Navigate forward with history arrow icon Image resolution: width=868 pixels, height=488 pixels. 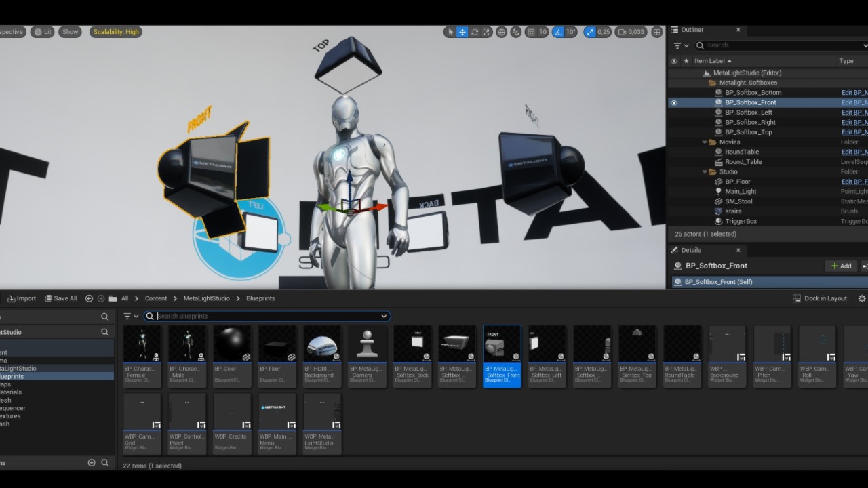(x=101, y=298)
